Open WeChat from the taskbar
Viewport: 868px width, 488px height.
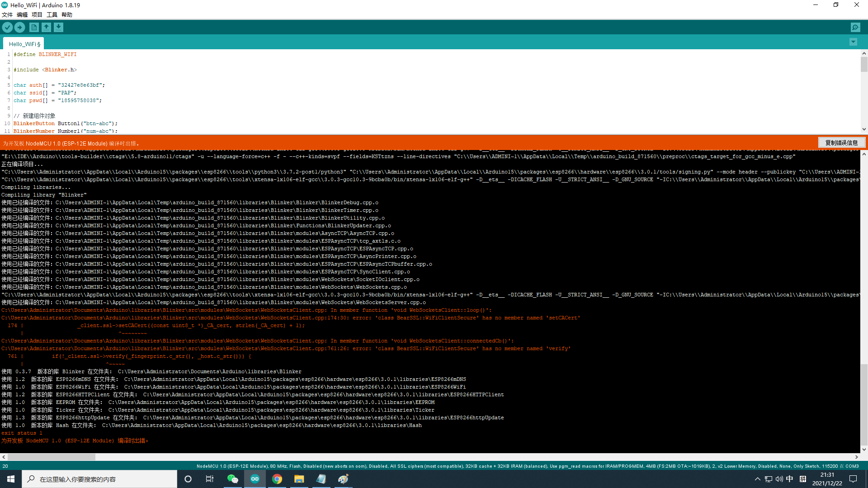pyautogui.click(x=232, y=479)
